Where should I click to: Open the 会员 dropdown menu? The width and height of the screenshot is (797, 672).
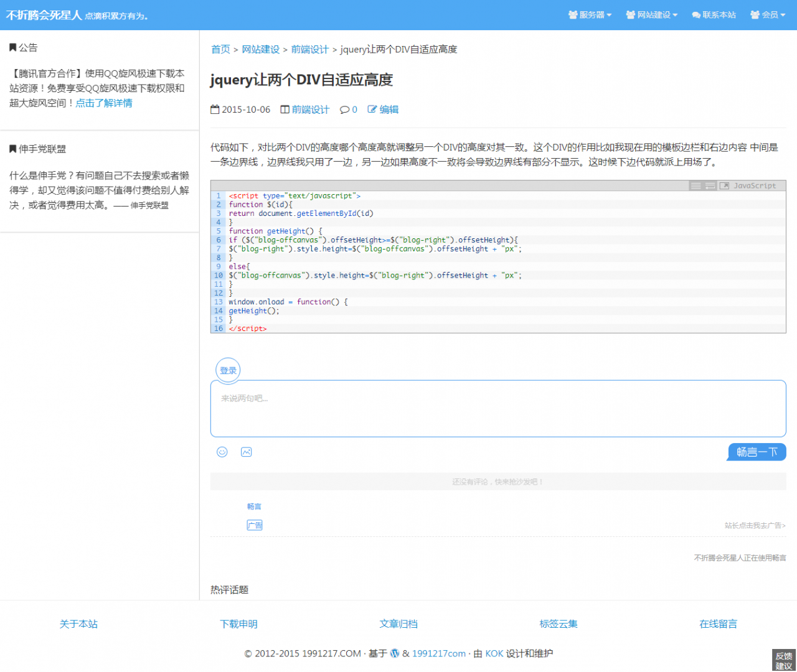[768, 15]
